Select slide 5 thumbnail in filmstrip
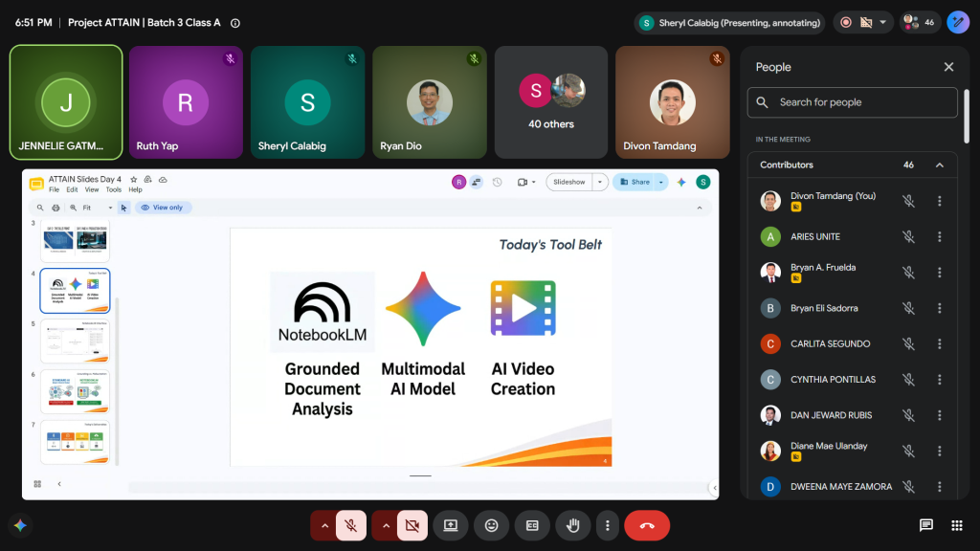The width and height of the screenshot is (980, 551). coord(75,342)
